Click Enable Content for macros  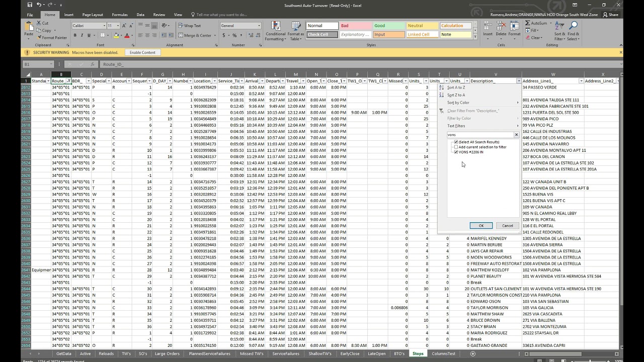click(142, 52)
